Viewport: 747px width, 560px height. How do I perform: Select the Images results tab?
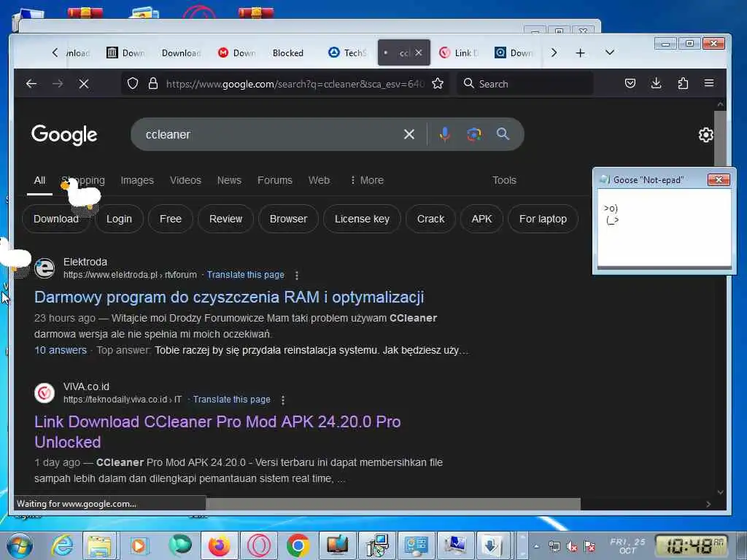point(137,181)
